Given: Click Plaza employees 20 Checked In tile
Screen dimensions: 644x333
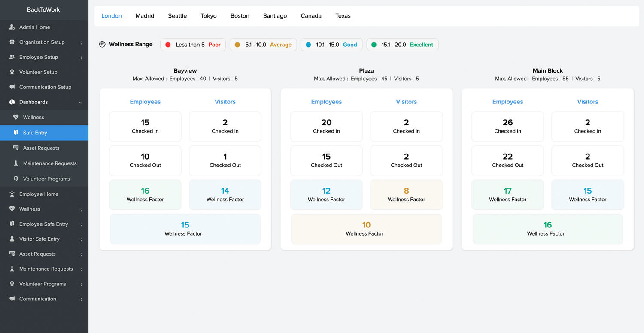Looking at the screenshot, I should click(326, 126).
